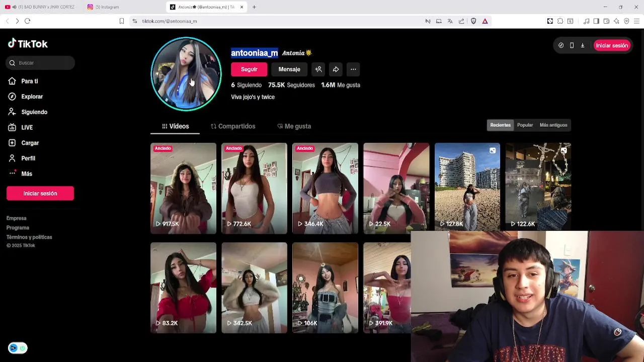Reload the current page
Screen dimensions: 644x362
(x=28, y=21)
